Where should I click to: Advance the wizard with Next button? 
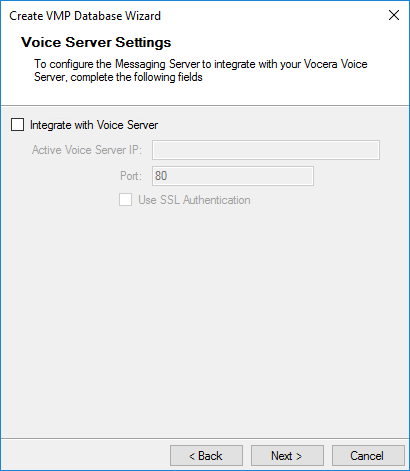[x=287, y=456]
